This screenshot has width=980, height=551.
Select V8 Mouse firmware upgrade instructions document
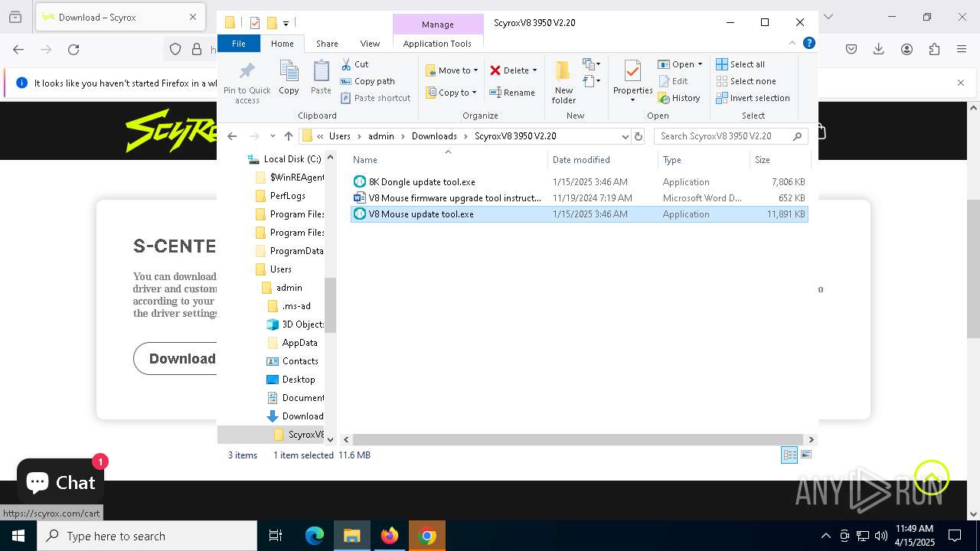[x=580, y=198]
